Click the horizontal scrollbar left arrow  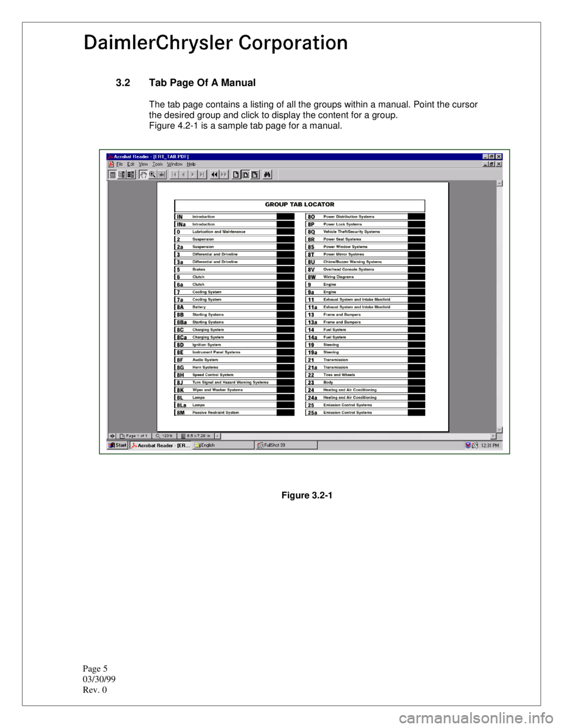click(x=218, y=436)
